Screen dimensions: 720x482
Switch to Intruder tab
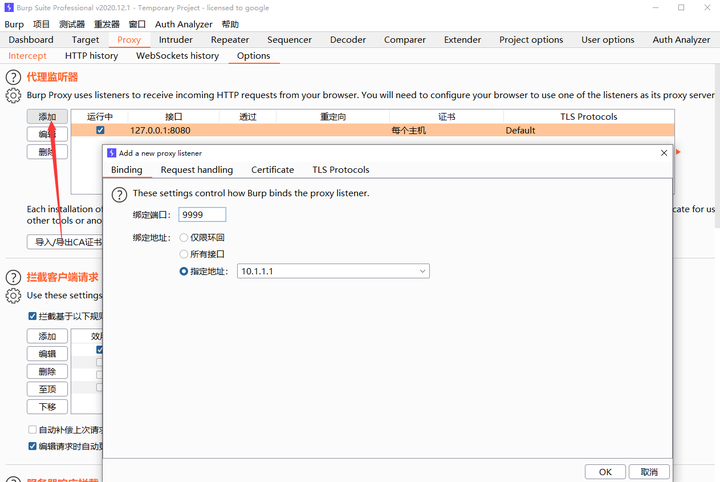pos(176,40)
